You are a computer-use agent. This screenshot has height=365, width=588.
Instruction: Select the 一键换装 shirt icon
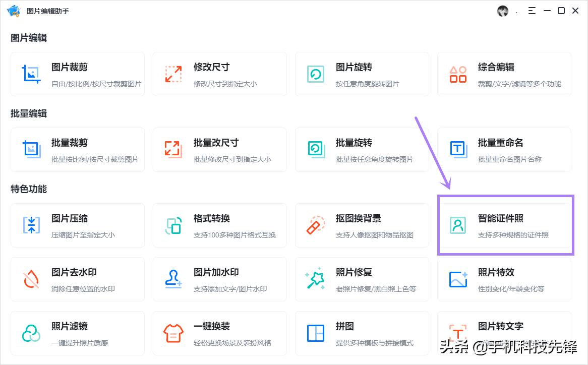[173, 333]
